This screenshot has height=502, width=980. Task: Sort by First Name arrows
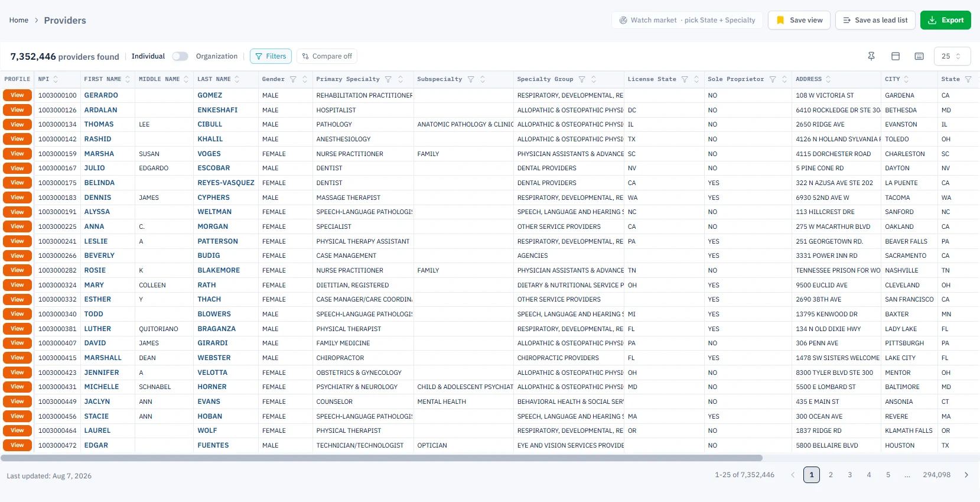click(128, 79)
